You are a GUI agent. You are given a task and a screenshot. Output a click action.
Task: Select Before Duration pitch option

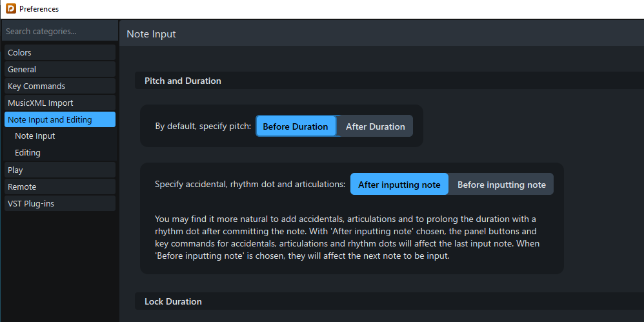296,126
